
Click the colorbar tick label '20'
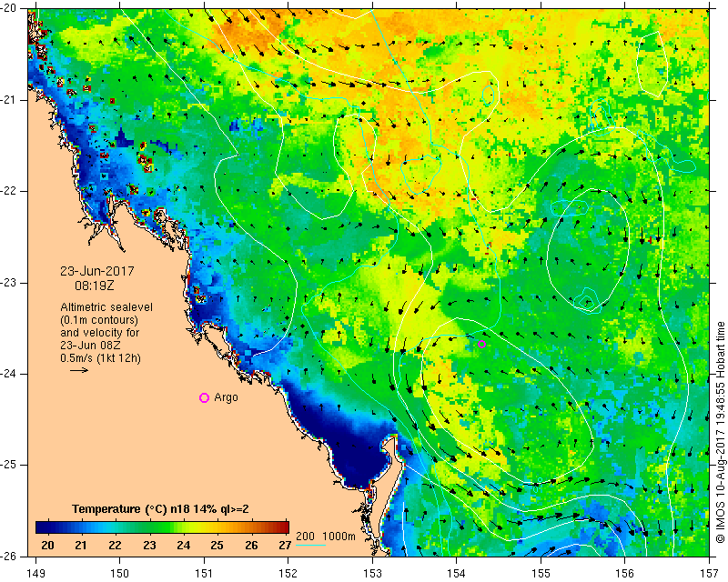47,545
